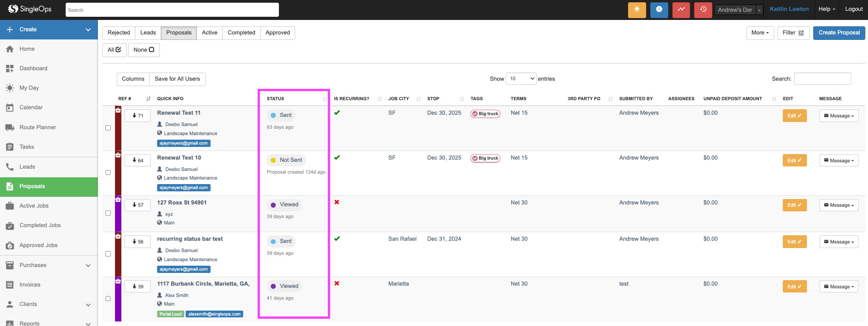
Task: Click the SingleOps logo
Action: click(x=30, y=9)
